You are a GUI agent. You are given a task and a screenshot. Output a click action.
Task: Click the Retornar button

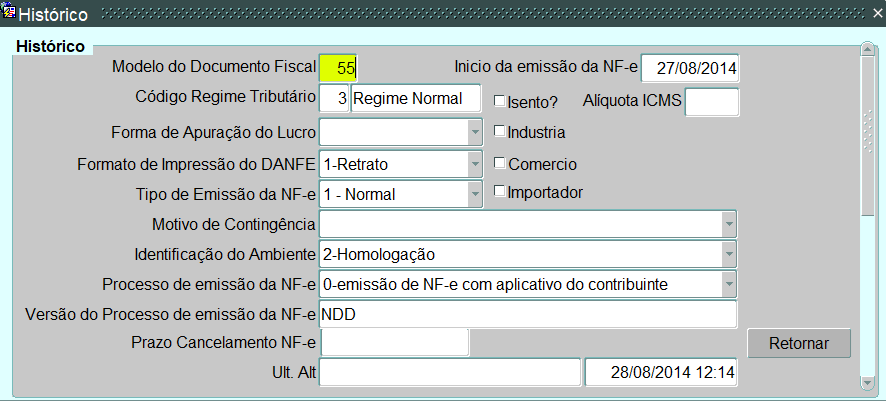799,343
